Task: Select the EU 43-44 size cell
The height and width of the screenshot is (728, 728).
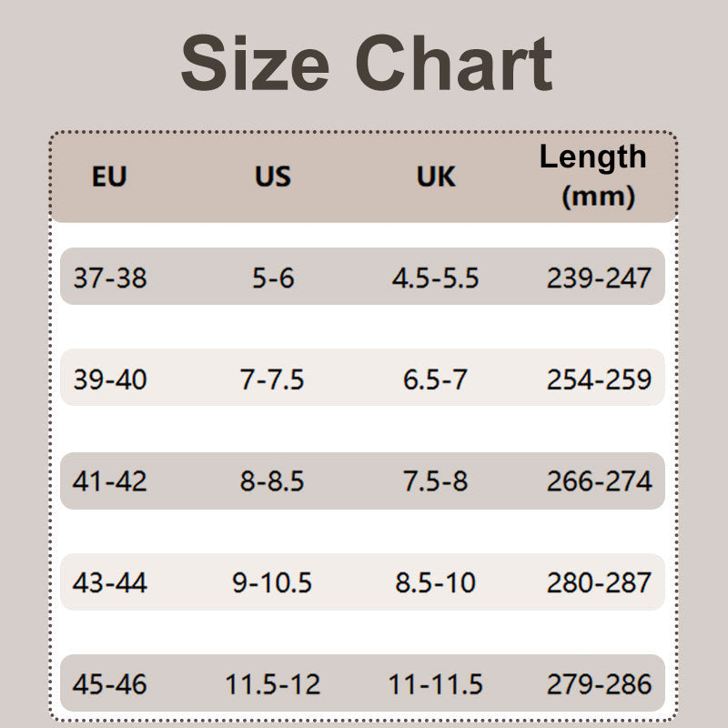Action: tap(110, 582)
